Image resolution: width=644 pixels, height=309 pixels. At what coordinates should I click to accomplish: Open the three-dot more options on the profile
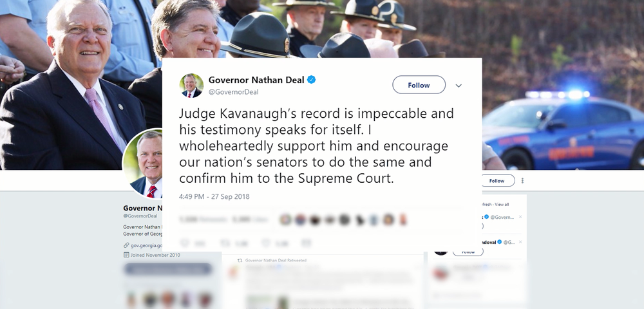coord(522,180)
